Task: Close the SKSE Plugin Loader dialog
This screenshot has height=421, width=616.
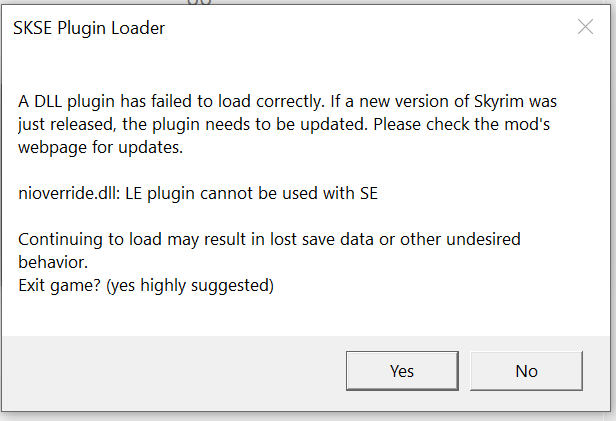Action: coord(585,27)
